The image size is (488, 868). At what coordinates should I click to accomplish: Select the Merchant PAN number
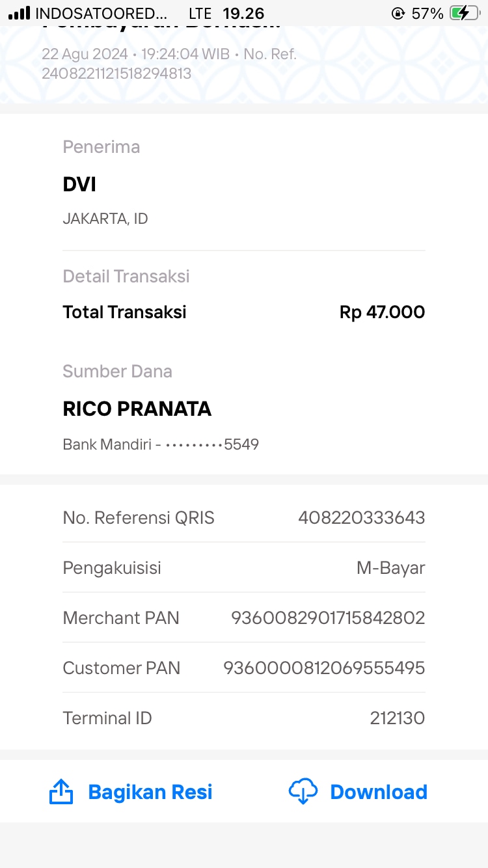(x=328, y=618)
